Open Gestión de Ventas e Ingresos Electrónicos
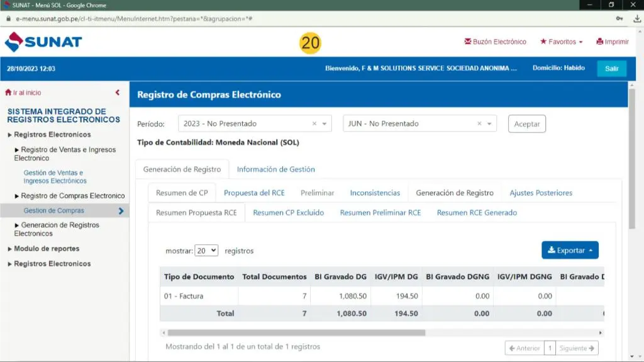This screenshot has width=644, height=362. point(55,177)
